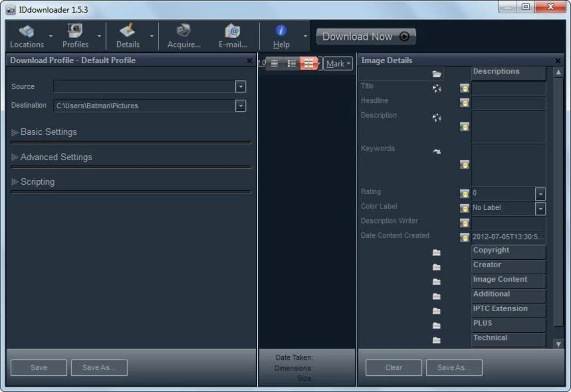Viewport: 571px width, 392px height.
Task: Toggle the yellow lock icon for Title
Action: tap(464, 89)
